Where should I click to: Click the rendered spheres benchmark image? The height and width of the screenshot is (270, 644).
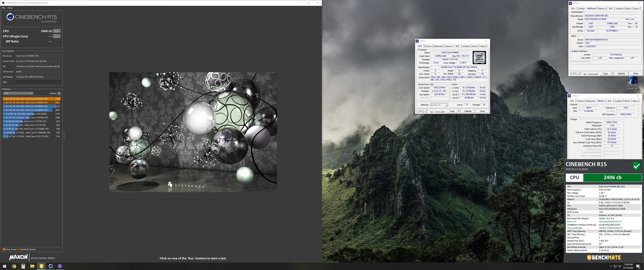pyautogui.click(x=193, y=132)
